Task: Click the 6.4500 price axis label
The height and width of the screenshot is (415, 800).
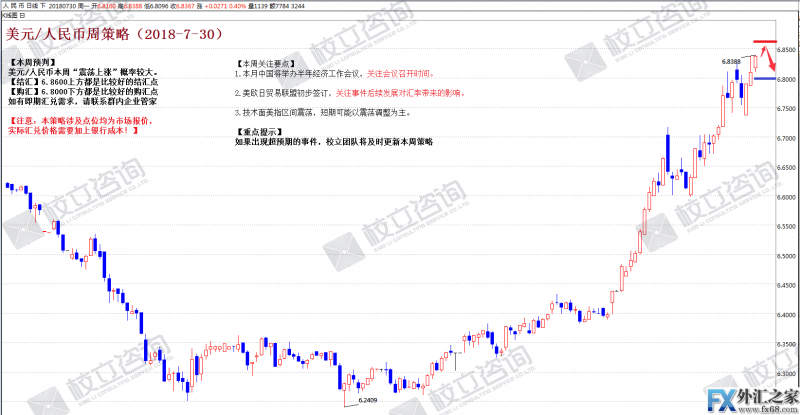Action: coord(786,285)
